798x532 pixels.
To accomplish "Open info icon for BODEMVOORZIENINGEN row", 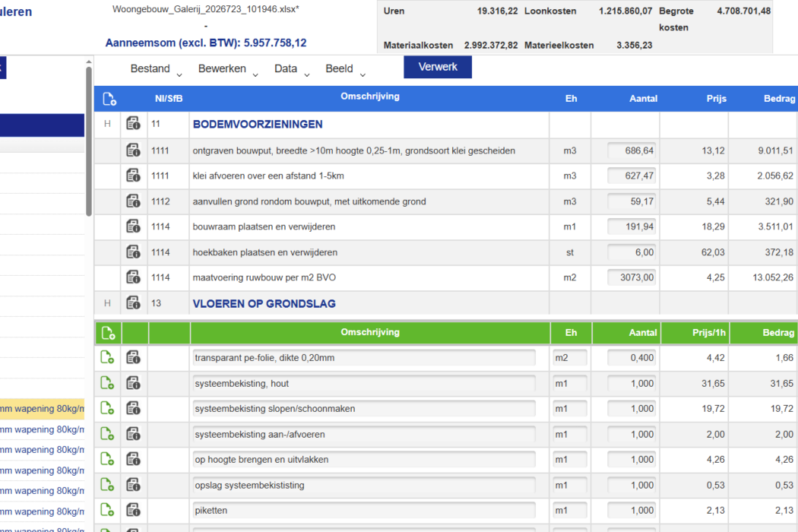I will click(133, 124).
